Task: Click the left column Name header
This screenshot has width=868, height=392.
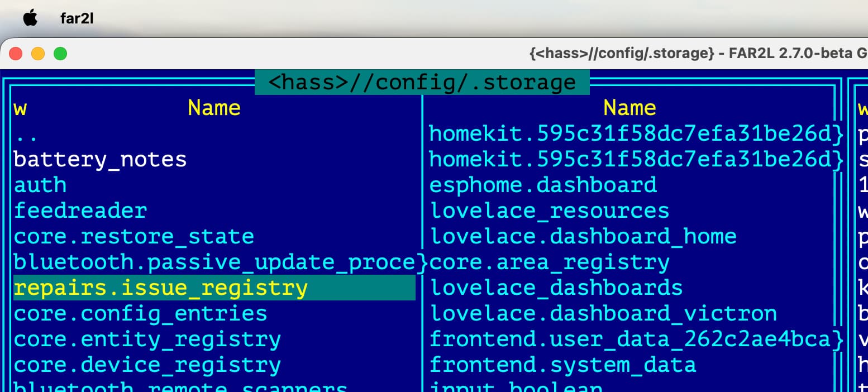Action: 214,108
